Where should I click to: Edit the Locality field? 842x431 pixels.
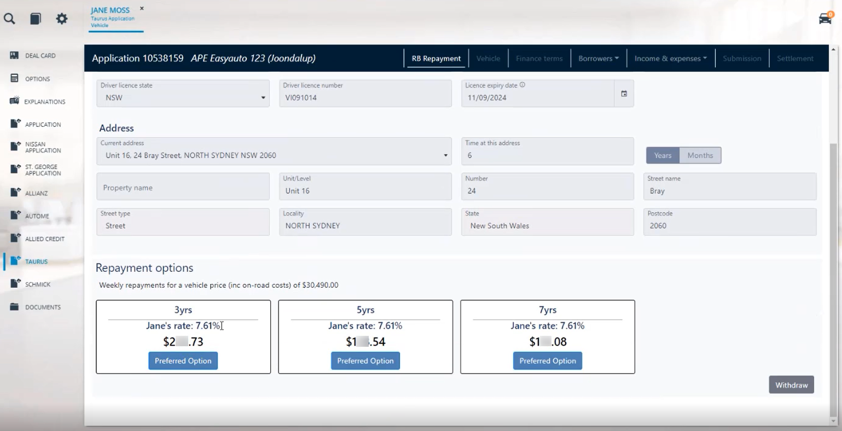pyautogui.click(x=365, y=222)
